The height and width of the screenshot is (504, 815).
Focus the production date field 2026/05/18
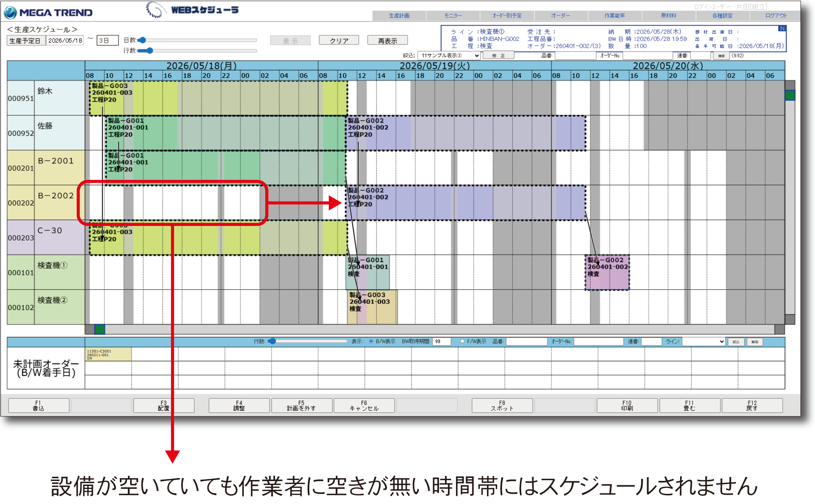pos(65,41)
